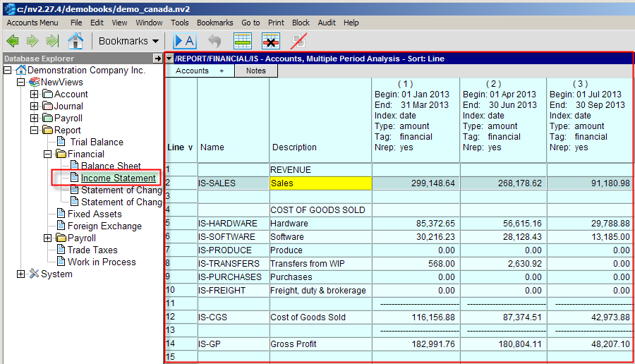635x364 pixels.
Task: Click the delete row toolbar icon
Action: (271, 41)
